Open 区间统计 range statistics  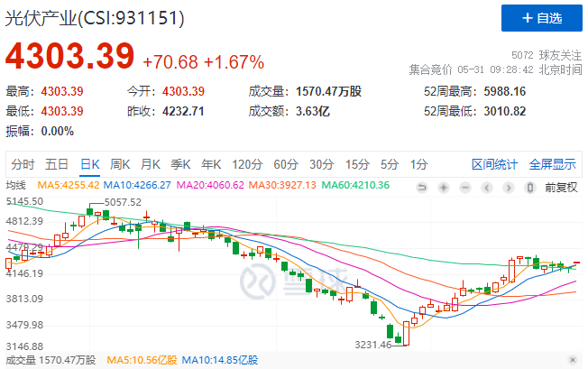pos(495,164)
